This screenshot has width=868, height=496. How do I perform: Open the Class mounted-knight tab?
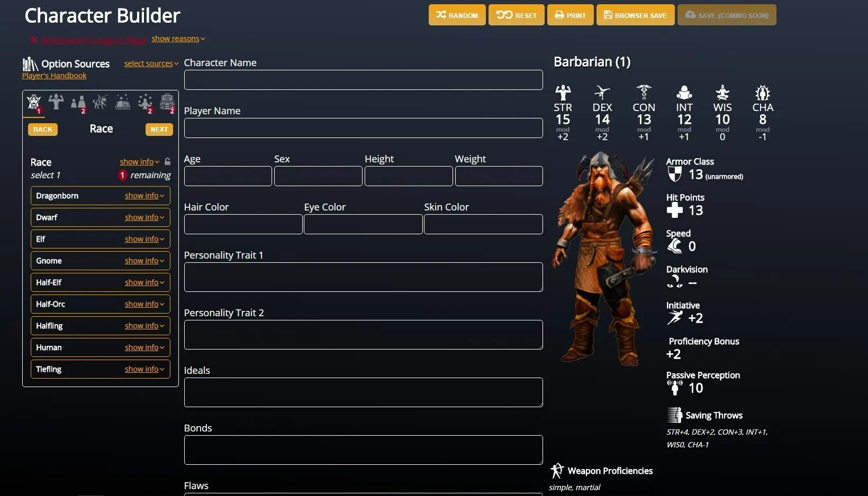click(x=100, y=102)
